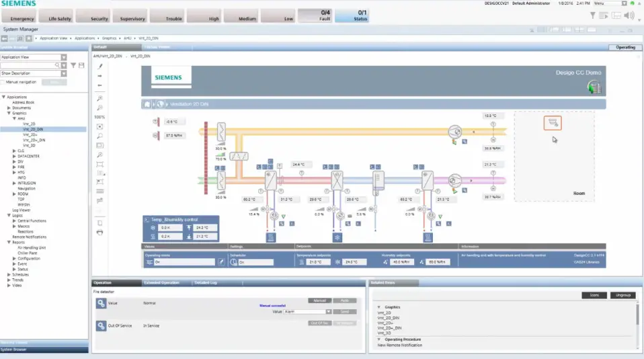Viewport: 644px width, 359px height.
Task: Click the Fault 0/4 summary button
Action: pos(315,15)
